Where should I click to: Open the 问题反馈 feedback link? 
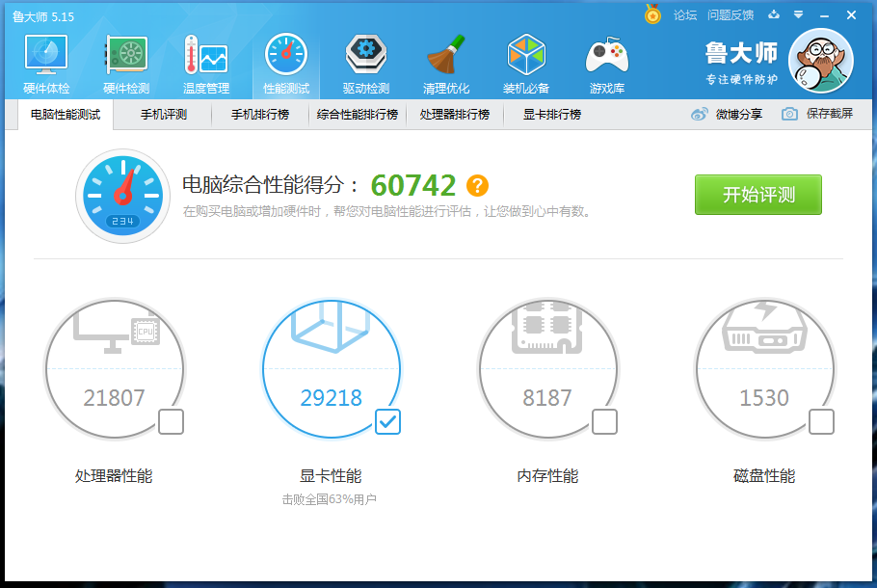pyautogui.click(x=731, y=15)
